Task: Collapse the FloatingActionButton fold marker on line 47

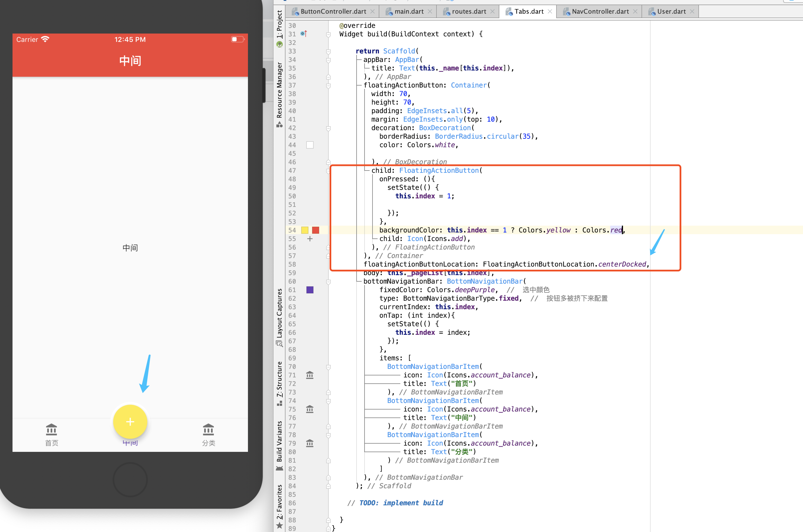Action: coord(328,171)
